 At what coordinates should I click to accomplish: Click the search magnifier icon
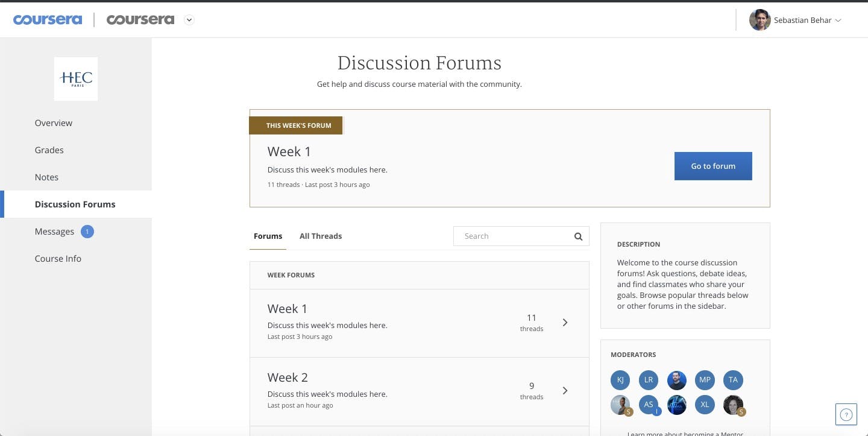[578, 236]
